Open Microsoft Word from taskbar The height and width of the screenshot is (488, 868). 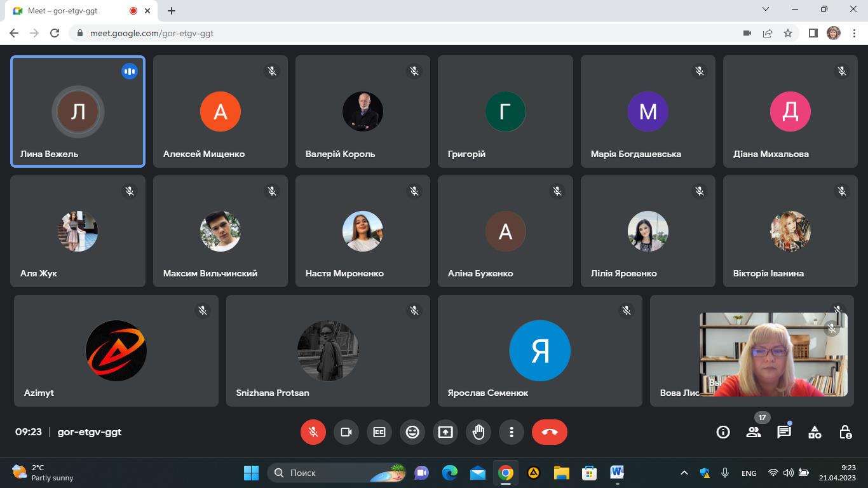[617, 473]
